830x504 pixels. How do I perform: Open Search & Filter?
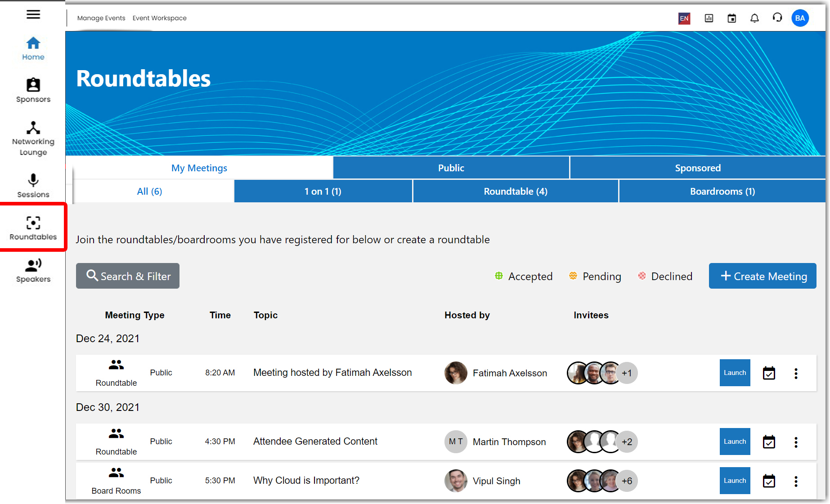coord(128,276)
